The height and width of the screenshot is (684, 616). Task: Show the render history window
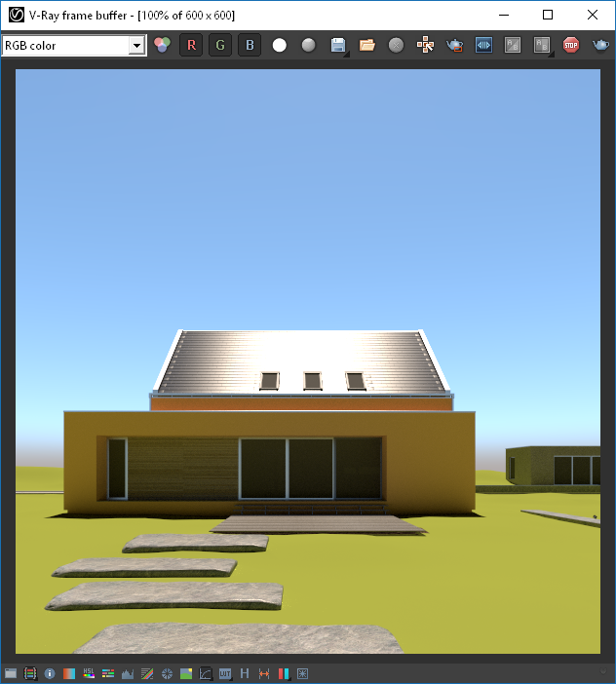pyautogui.click(x=11, y=673)
